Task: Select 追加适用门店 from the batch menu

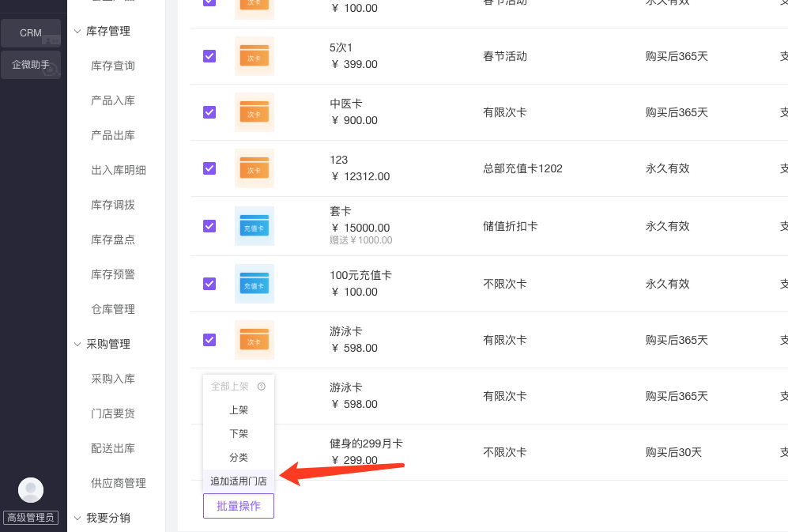Action: (x=238, y=481)
